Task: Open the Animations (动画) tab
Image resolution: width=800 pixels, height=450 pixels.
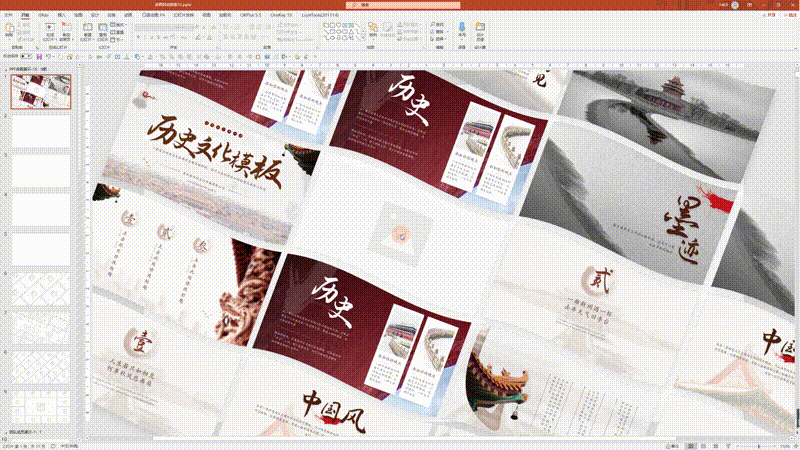Action: (x=128, y=15)
